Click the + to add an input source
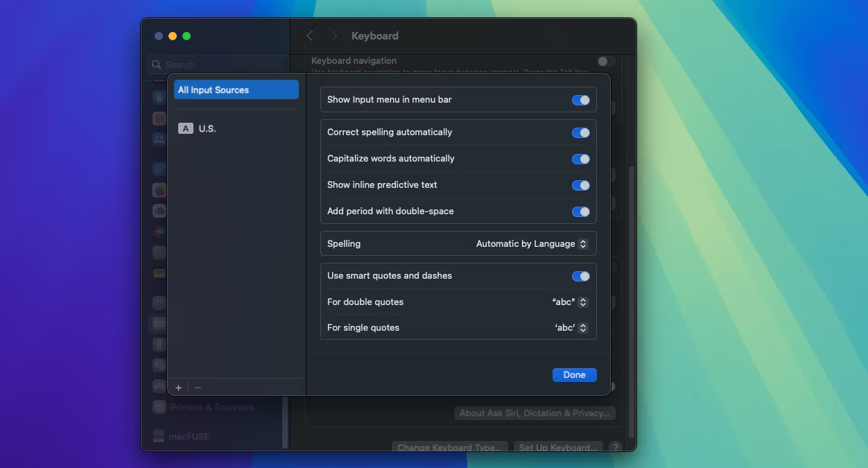This screenshot has height=468, width=868. coord(179,388)
